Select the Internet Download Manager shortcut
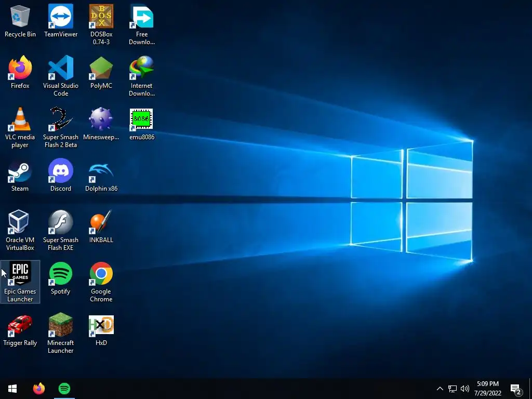Viewport: 532px width, 399px height. coord(142,76)
